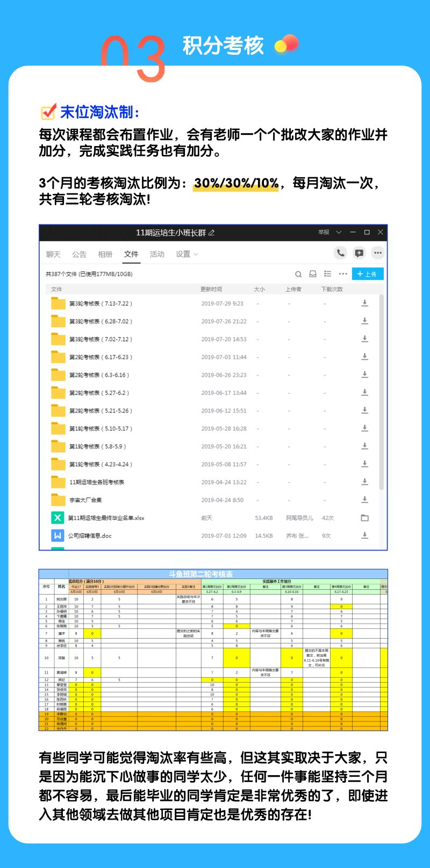The image size is (430, 868).
Task: Download 公司招聘信息.doc file
Action: (x=364, y=536)
